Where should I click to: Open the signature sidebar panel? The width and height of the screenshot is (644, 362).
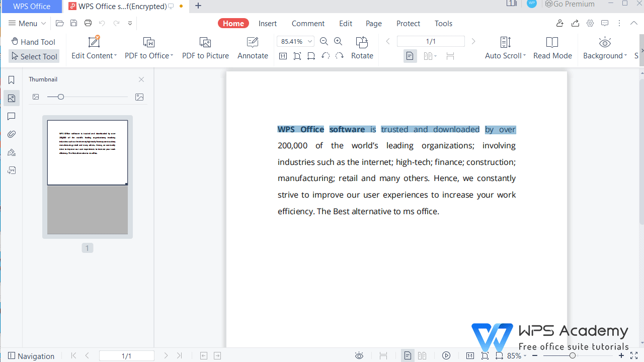pyautogui.click(x=12, y=152)
